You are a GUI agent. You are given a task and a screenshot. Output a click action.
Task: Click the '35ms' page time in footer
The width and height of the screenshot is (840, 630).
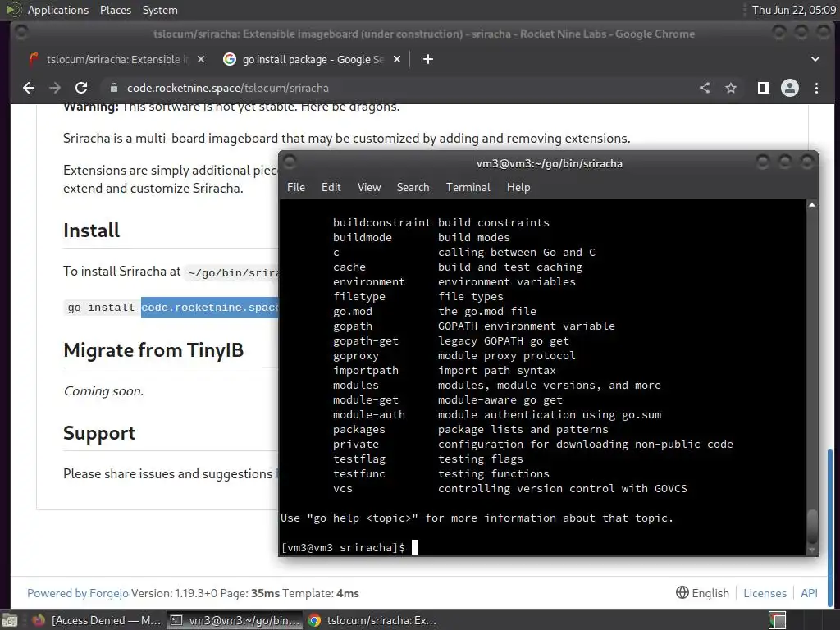pyautogui.click(x=265, y=593)
